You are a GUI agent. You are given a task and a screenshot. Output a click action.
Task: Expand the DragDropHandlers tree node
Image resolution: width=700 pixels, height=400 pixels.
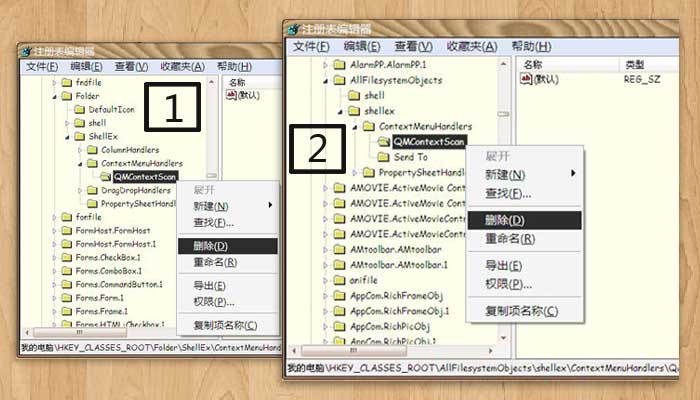click(80, 190)
